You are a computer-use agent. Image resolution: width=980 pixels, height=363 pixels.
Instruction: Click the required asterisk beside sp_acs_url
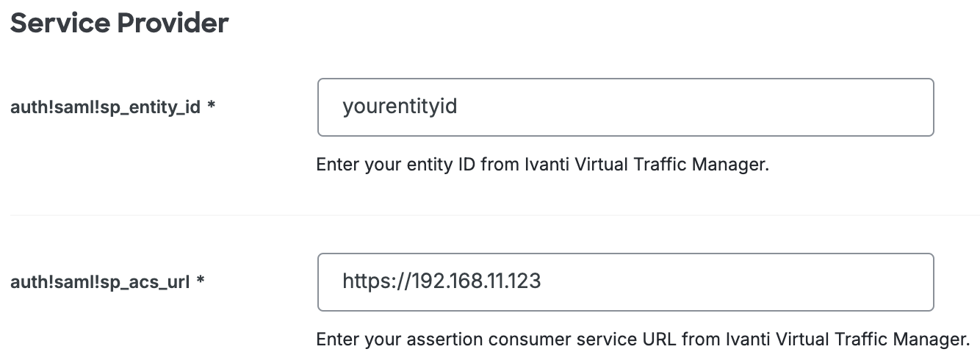pyautogui.click(x=201, y=281)
